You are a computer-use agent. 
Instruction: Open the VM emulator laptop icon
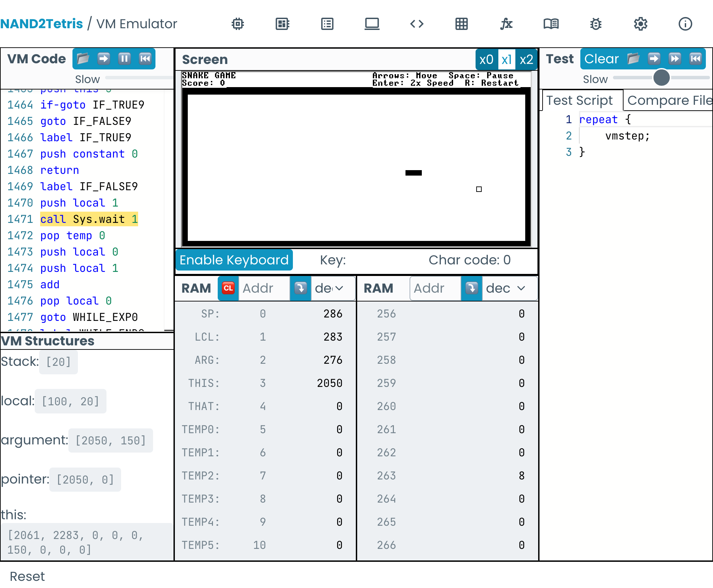(372, 24)
